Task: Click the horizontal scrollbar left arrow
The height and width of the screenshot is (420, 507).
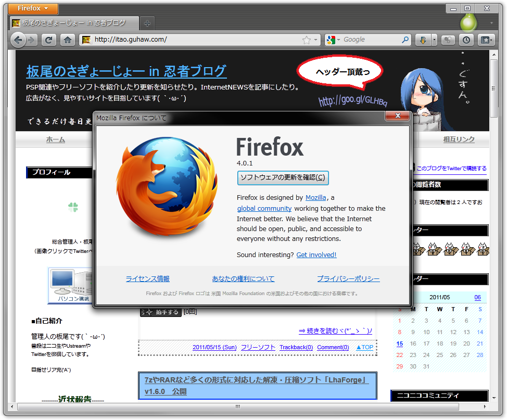Action: (12, 407)
